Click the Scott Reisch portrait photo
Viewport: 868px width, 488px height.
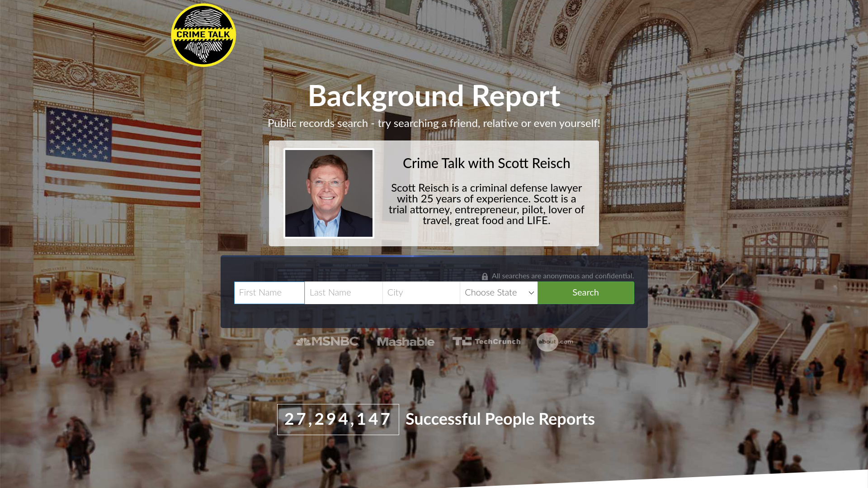coord(329,193)
